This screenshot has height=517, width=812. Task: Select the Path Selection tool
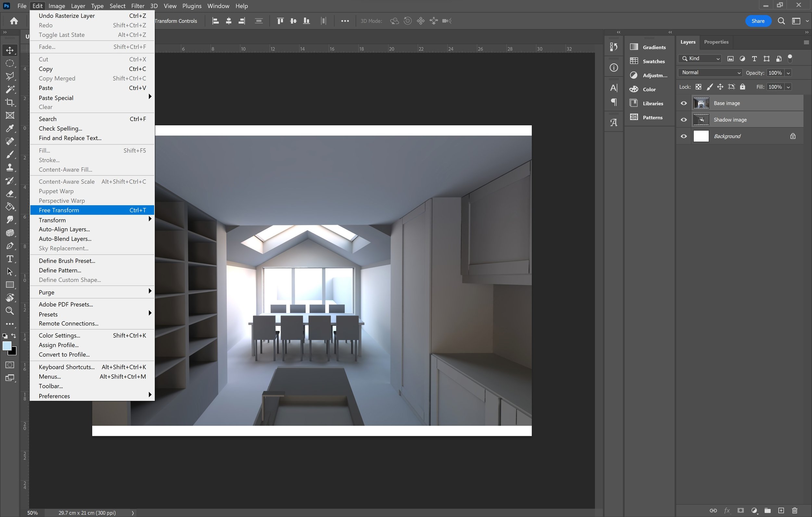(10, 272)
